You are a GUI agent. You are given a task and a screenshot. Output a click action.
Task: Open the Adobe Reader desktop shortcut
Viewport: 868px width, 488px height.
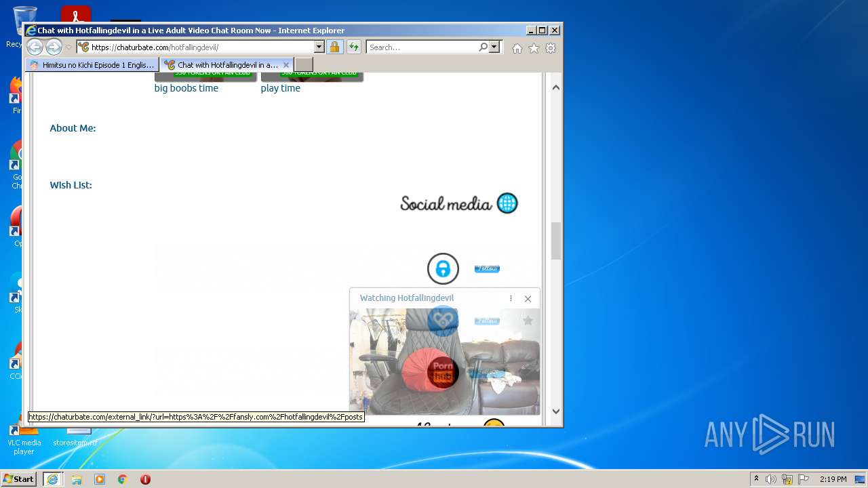[75, 15]
